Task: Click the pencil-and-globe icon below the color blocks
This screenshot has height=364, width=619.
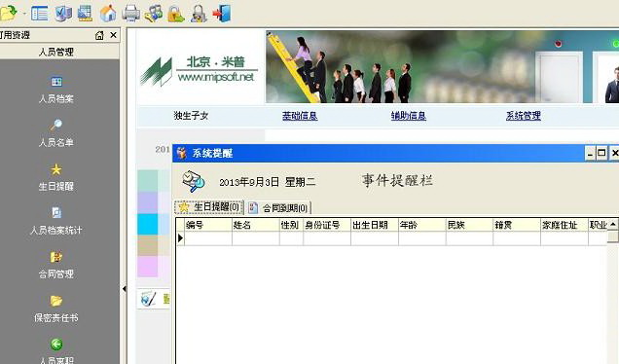Action: (x=149, y=299)
